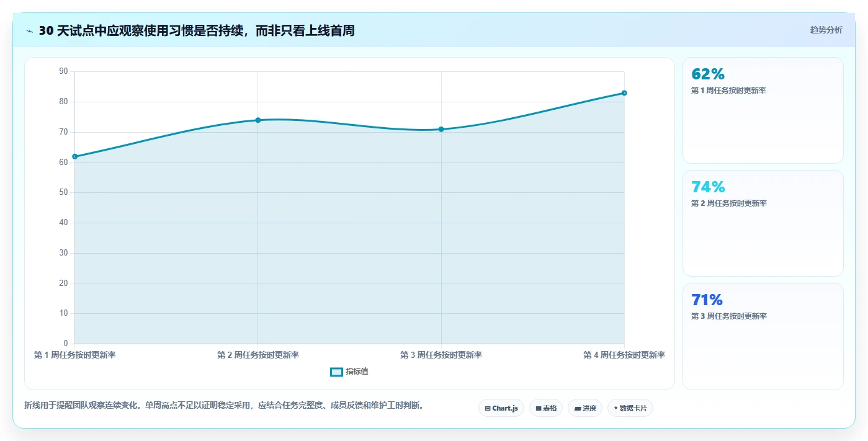Click the y-axis value 0
Viewport: 868px width, 441px height.
pos(66,344)
